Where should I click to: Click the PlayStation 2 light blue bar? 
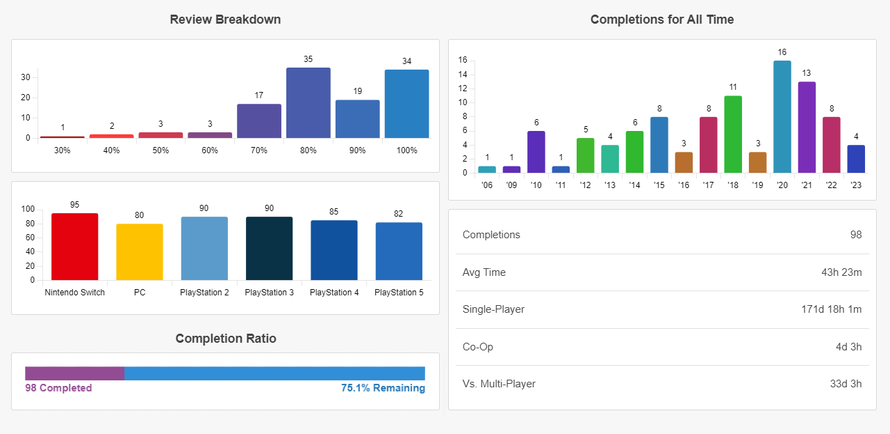coord(205,249)
